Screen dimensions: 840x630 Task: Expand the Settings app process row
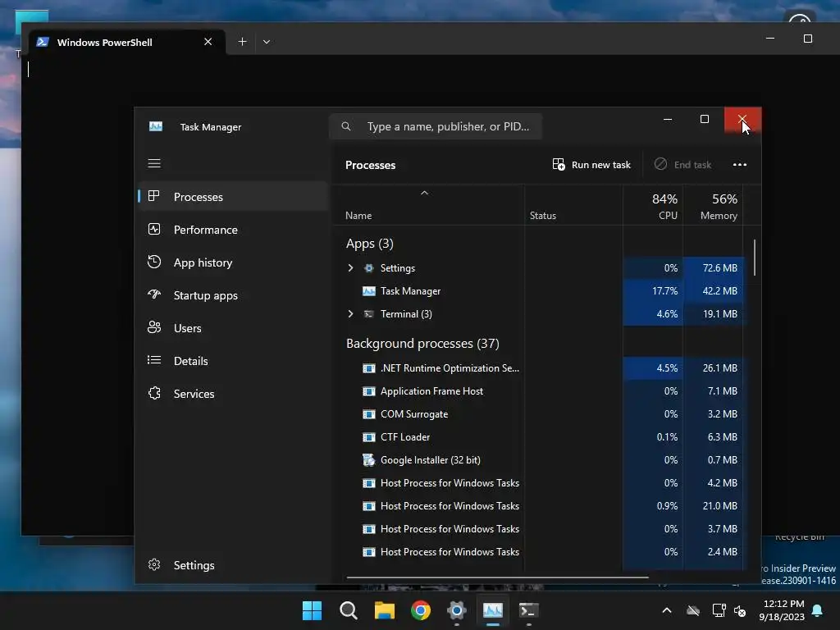pos(351,268)
